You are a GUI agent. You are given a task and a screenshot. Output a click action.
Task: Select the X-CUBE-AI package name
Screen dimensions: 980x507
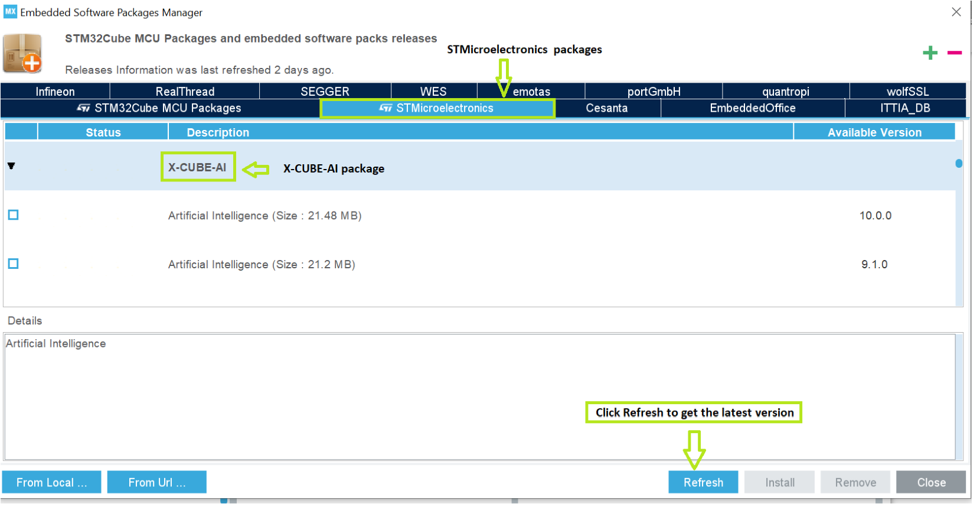pyautogui.click(x=197, y=167)
